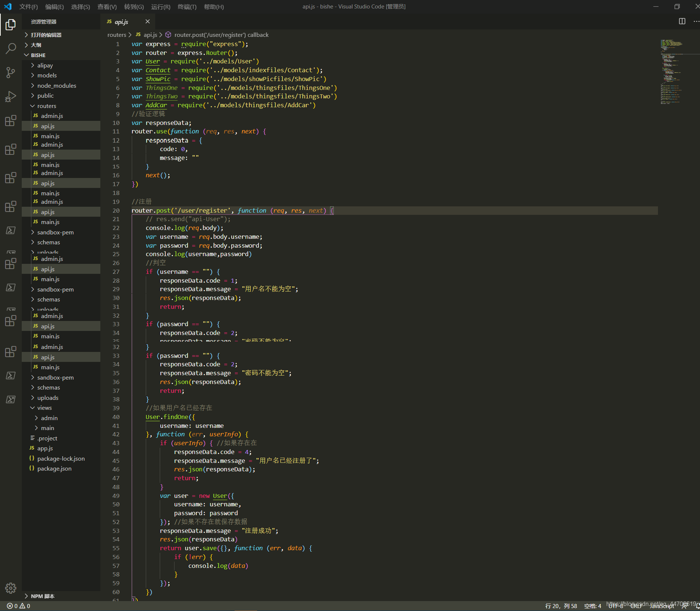Click the VS Code logo icon
Screen dimensions: 700x611
pyautogui.click(x=8, y=7)
